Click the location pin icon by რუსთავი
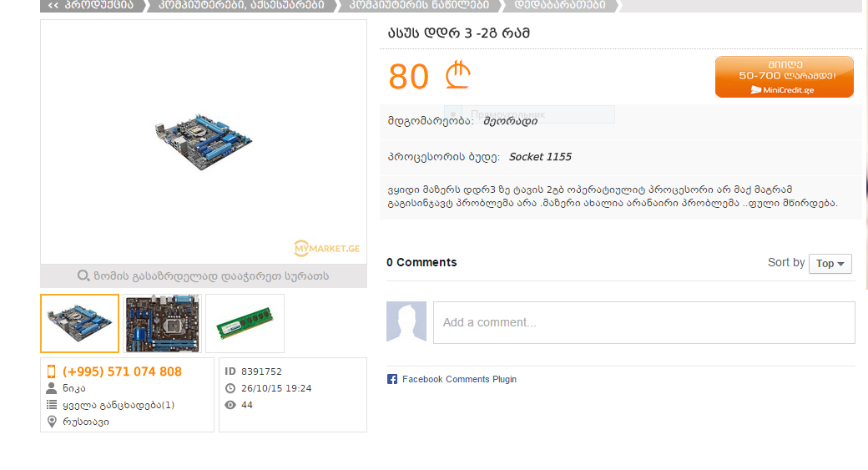Viewport: 868px width, 470px height. [x=52, y=422]
